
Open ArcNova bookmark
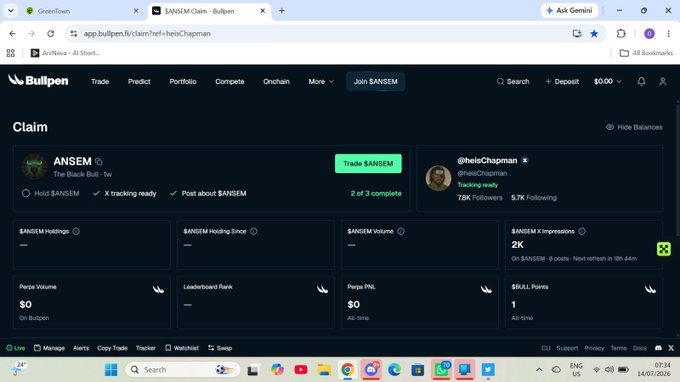click(x=65, y=53)
